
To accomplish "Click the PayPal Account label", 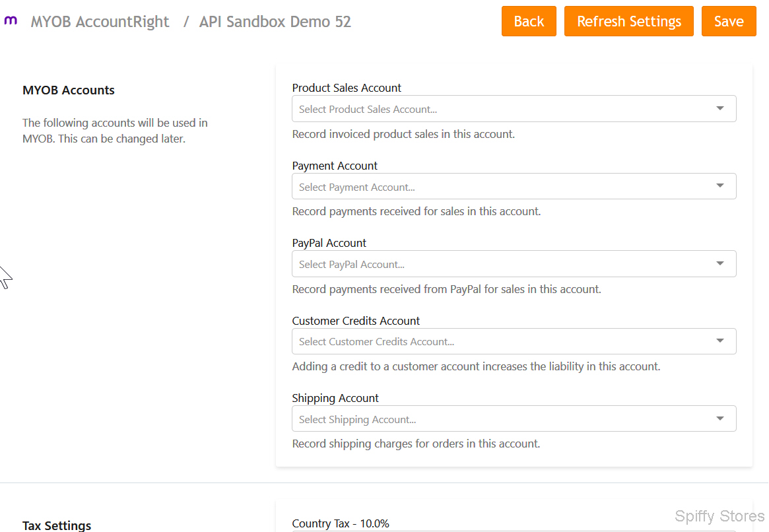I will coord(329,243).
